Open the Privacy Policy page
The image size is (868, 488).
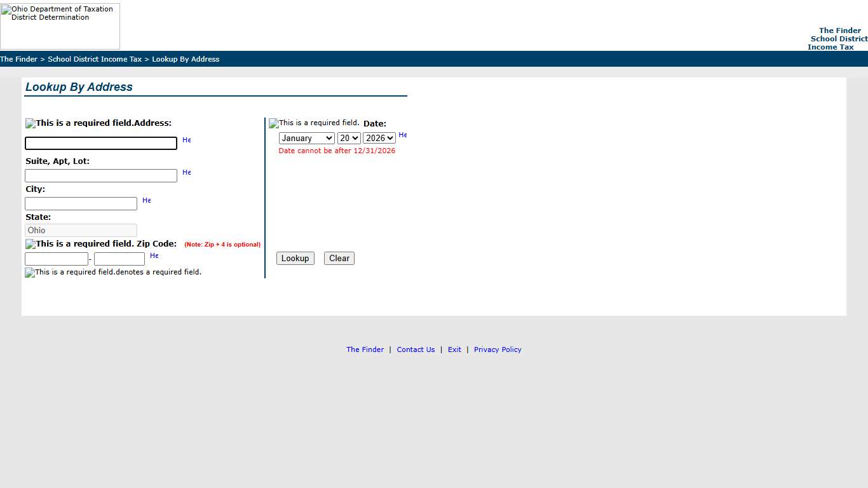pyautogui.click(x=498, y=349)
